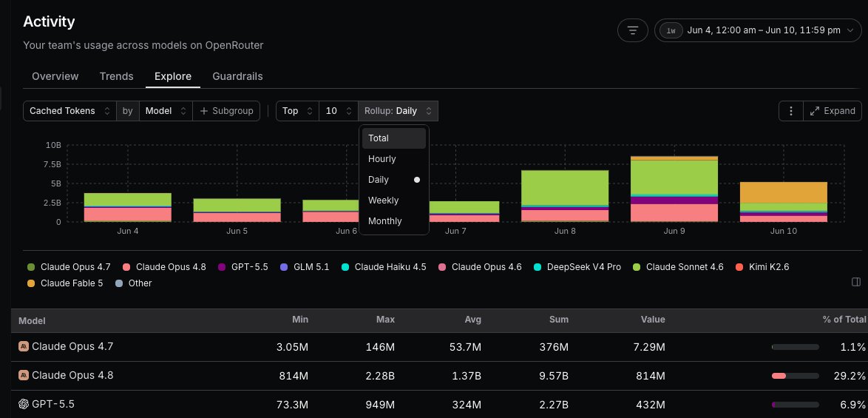This screenshot has width=868, height=418.
Task: Expand the chart view
Action: (x=832, y=111)
